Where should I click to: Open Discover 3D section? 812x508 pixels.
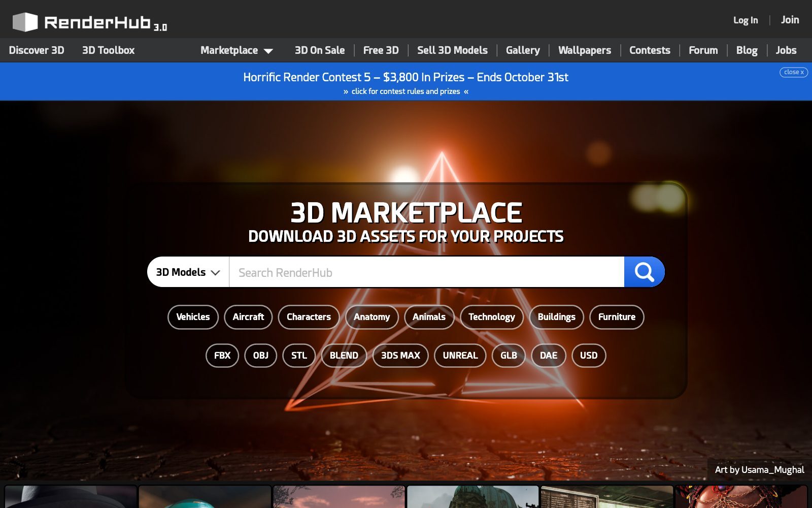37,50
